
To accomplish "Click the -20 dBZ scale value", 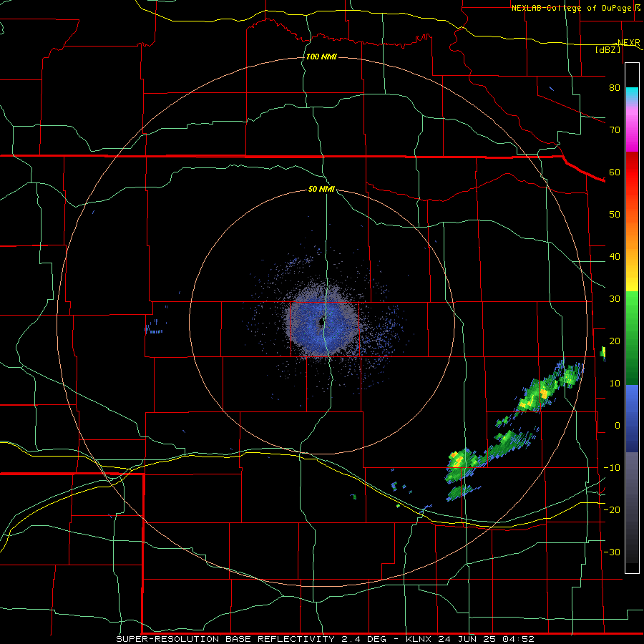I will pos(612,510).
